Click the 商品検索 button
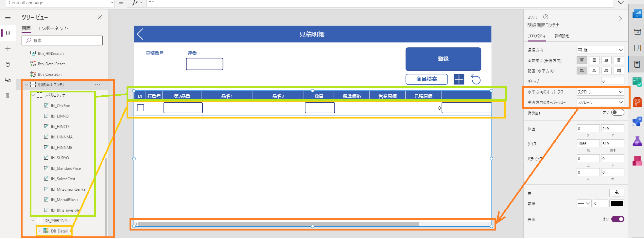644x239 pixels. point(426,79)
